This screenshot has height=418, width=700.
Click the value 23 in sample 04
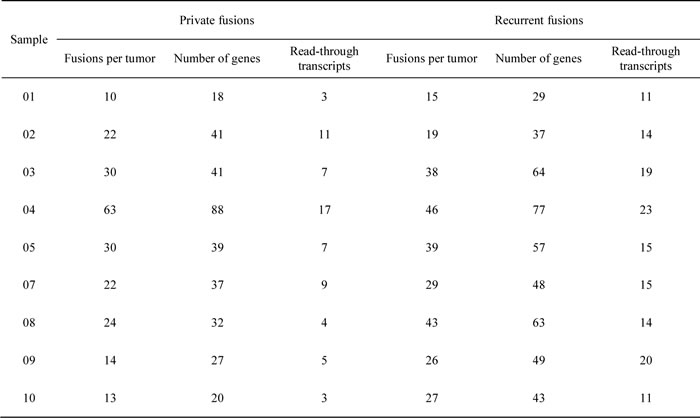(x=646, y=210)
